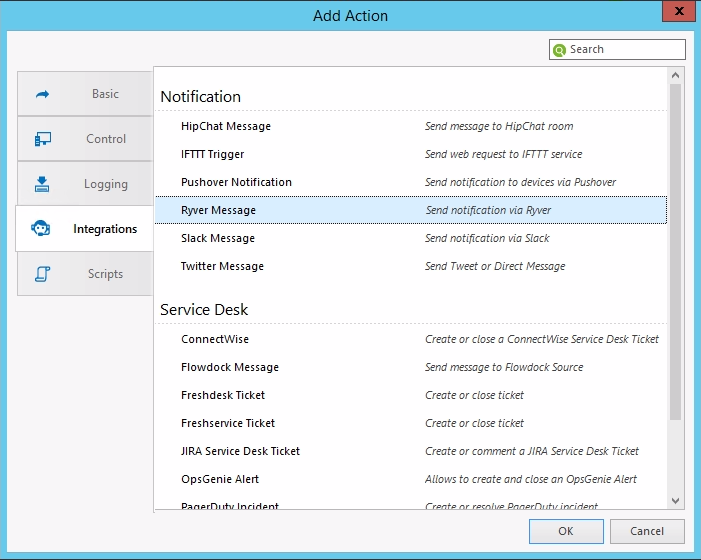Click 'Send web request to IFTTT service'
Viewport: 701px width, 560px height.
(x=503, y=154)
